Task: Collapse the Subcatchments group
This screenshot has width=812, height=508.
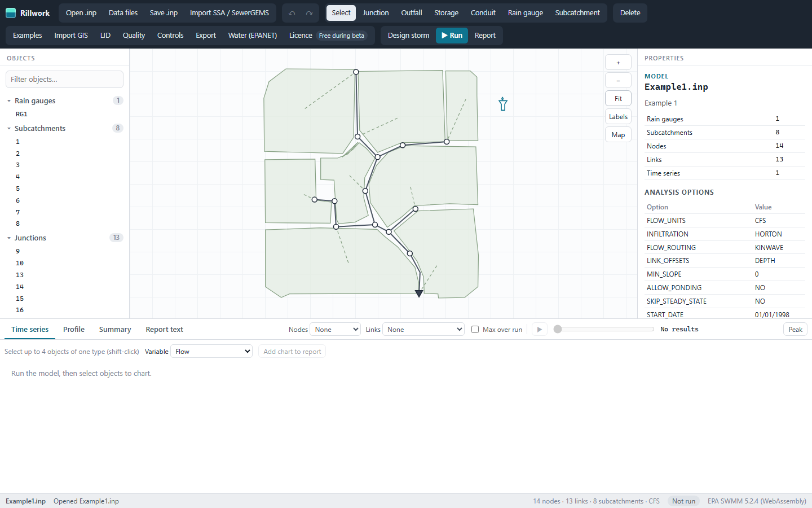Action: pos(9,129)
